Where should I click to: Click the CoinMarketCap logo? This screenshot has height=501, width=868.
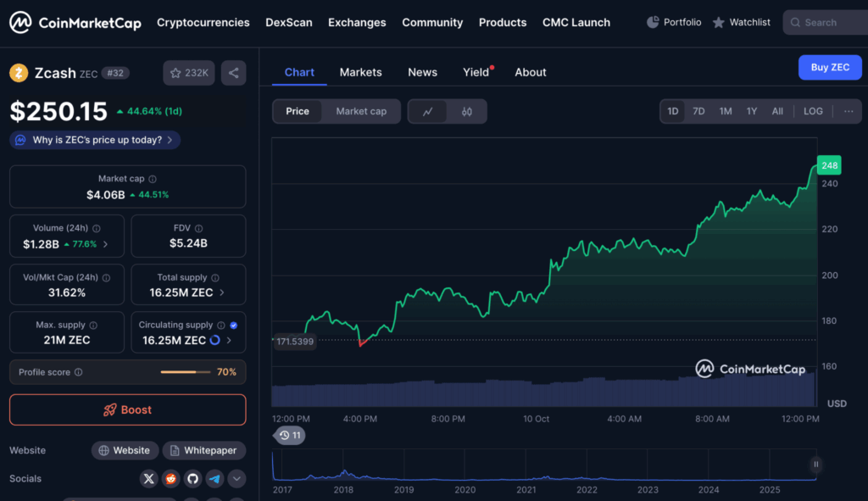[x=75, y=23]
